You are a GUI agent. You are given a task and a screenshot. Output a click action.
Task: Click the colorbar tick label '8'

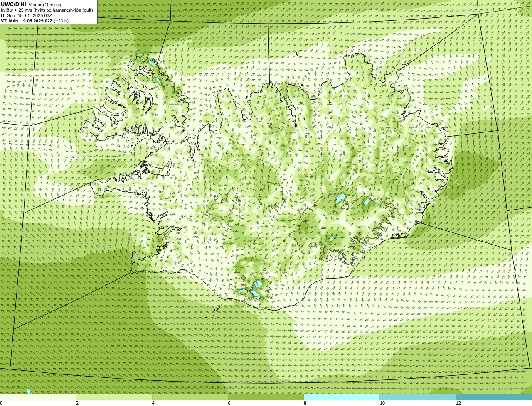pos(305,403)
